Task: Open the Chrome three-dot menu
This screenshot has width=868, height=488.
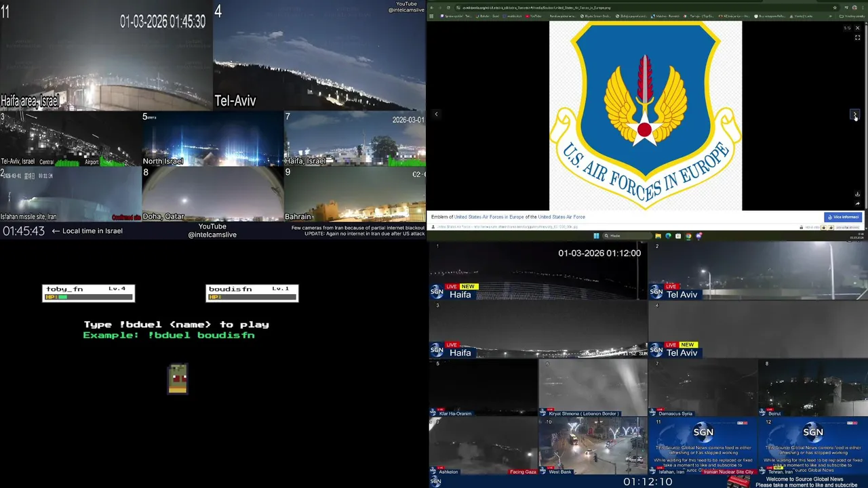Action: tap(863, 7)
